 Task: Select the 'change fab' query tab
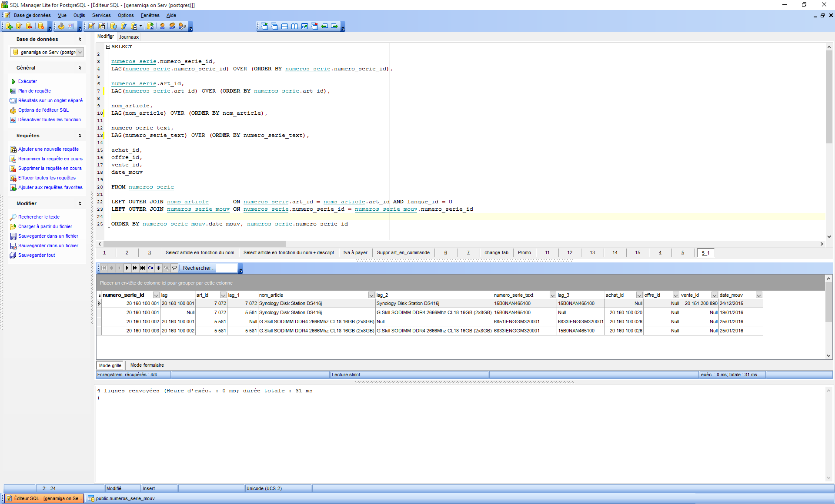click(x=496, y=252)
